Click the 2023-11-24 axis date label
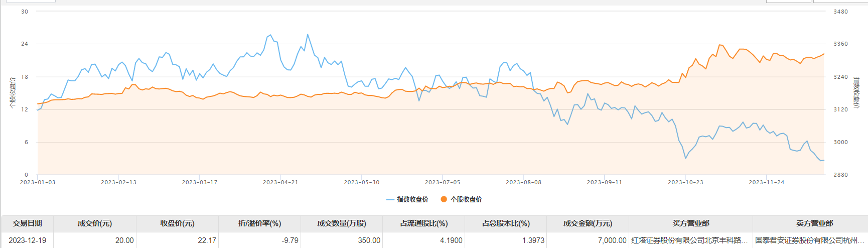 point(767,182)
